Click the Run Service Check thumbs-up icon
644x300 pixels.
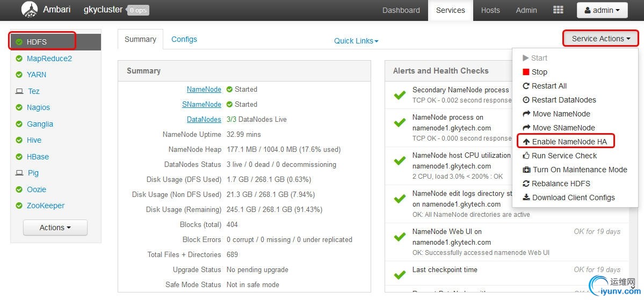point(526,156)
